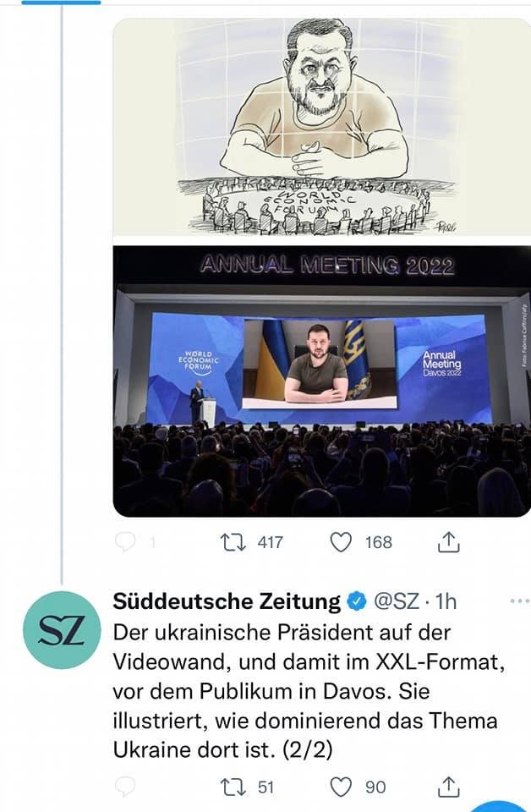Toggle like on the tweet with 90 likes
The width and height of the screenshot is (531, 812).
point(339,787)
